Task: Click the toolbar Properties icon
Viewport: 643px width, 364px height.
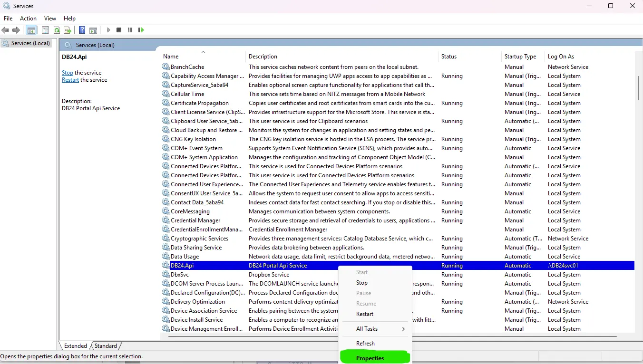Action: click(x=45, y=30)
